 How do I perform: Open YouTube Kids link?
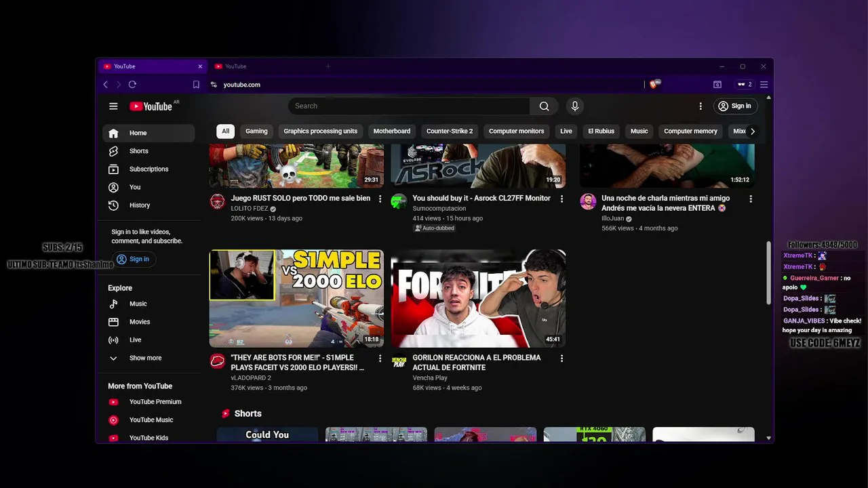tap(149, 438)
